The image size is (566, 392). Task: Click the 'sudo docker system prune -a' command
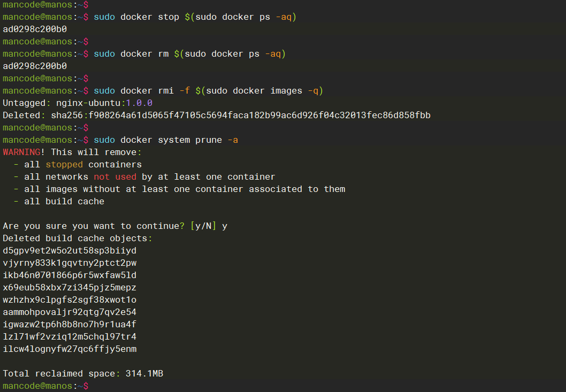point(166,140)
